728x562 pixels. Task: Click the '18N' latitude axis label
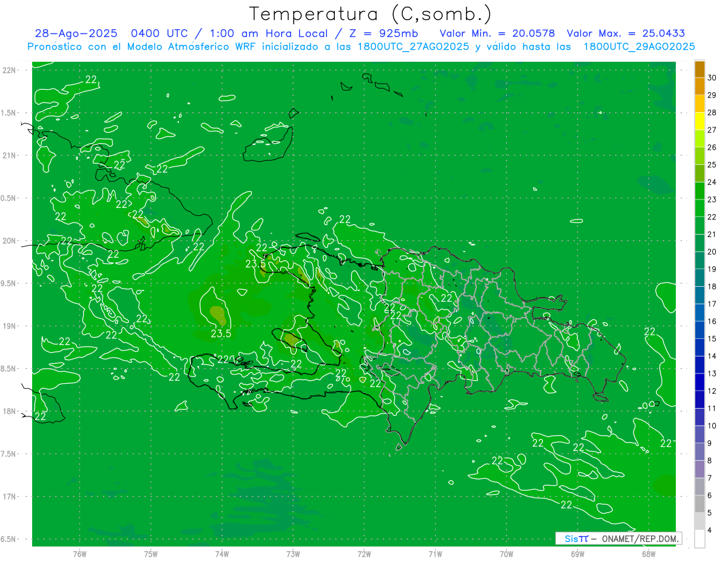pyautogui.click(x=10, y=411)
